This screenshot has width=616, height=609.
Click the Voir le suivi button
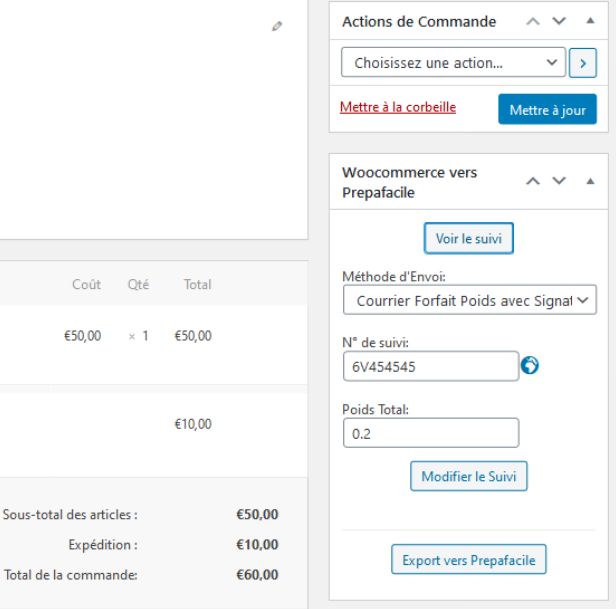point(469,238)
